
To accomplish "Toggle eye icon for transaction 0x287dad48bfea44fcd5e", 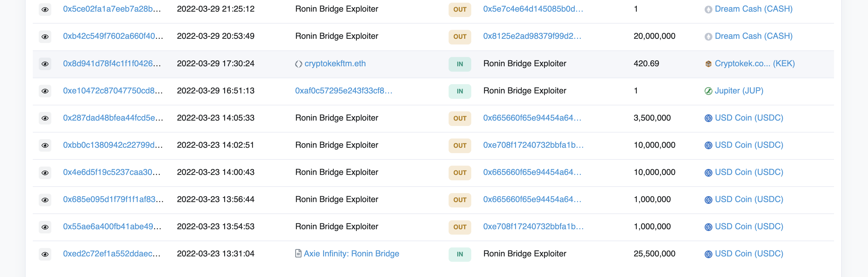I will [x=45, y=118].
